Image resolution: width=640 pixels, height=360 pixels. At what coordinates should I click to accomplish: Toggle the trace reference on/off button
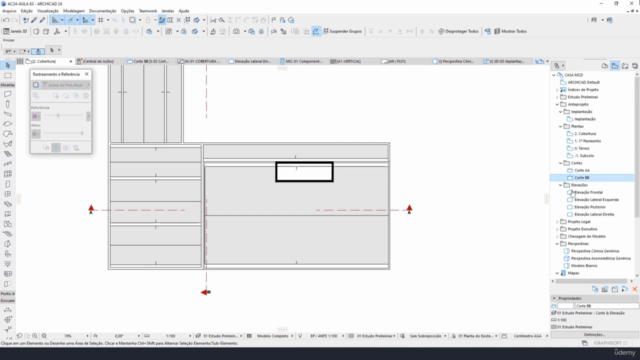tap(36, 85)
